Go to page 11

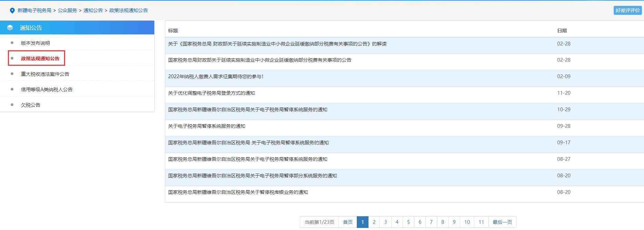481,222
